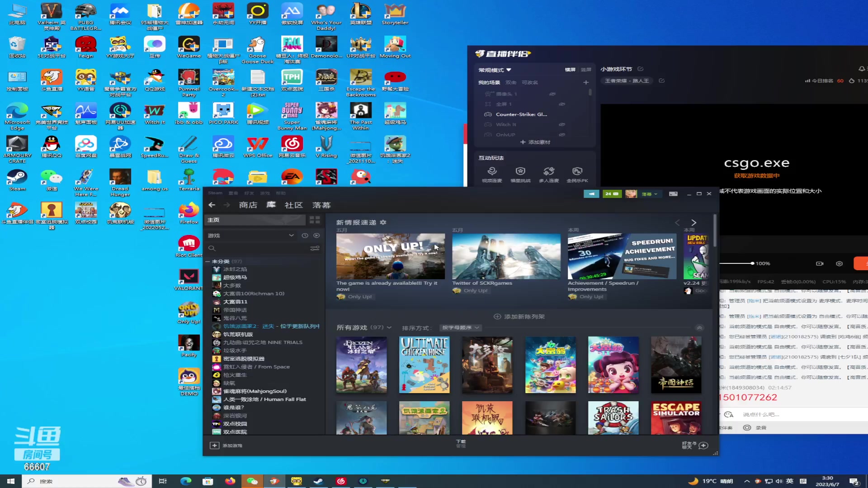
Task: Open Steam from the taskbar
Action: pos(319,481)
